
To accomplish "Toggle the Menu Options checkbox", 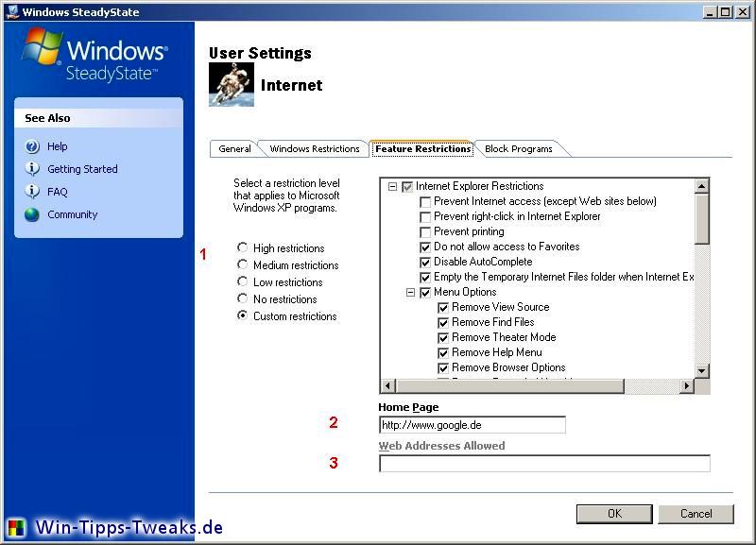I will point(425,293).
